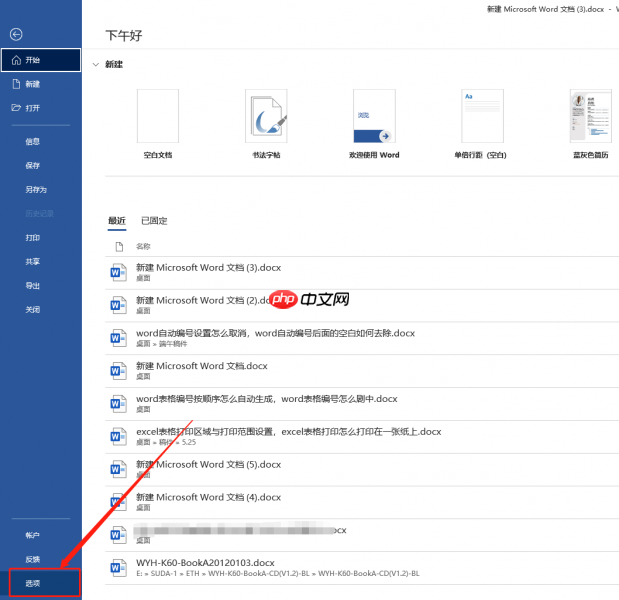Click Word icon of 新建 Microsoft Word 文档 (2).docx

click(x=118, y=306)
